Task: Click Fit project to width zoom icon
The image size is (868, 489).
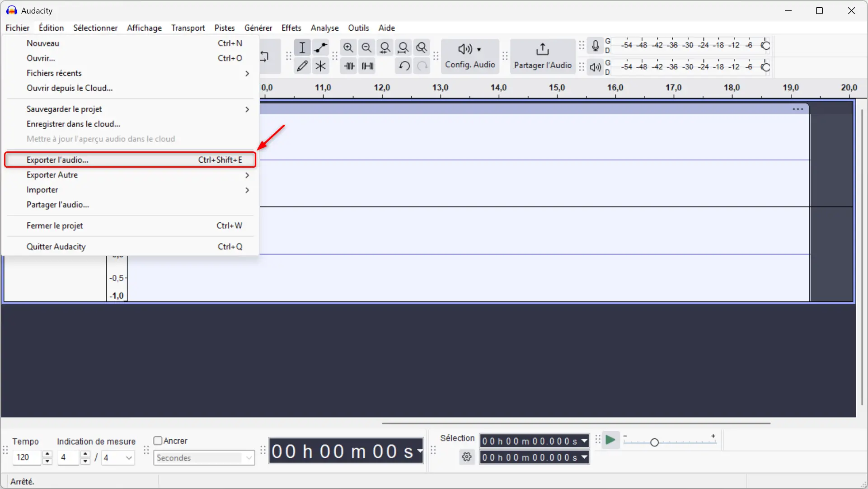Action: [404, 47]
